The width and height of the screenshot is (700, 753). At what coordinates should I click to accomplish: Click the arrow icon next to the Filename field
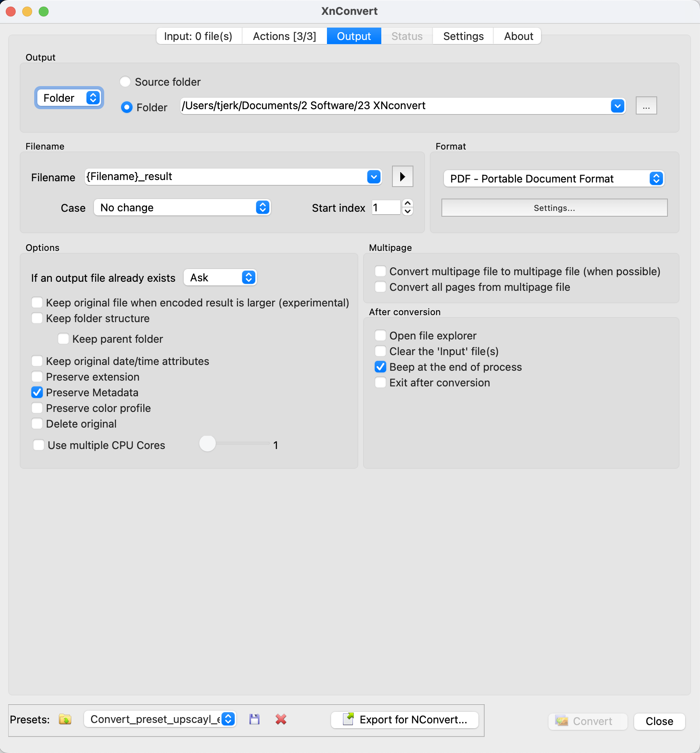click(402, 176)
